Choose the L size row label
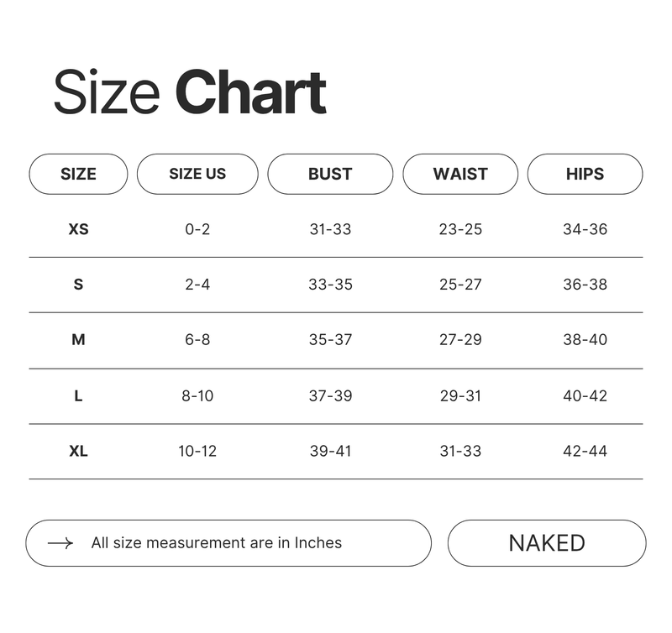The image size is (672, 633). click(78, 395)
